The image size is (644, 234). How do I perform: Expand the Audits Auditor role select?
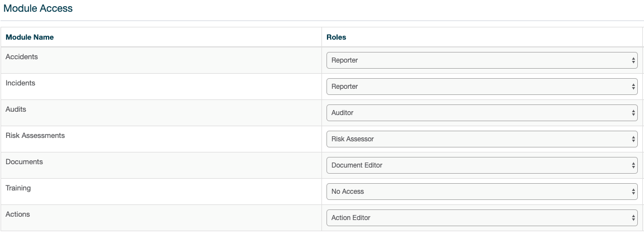pos(482,113)
